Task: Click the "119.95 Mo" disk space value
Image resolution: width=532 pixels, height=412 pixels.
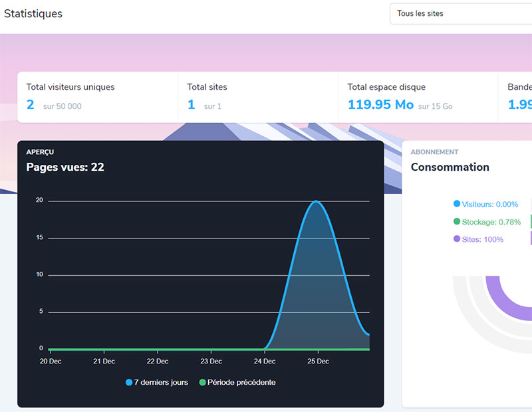Action: pyautogui.click(x=380, y=105)
